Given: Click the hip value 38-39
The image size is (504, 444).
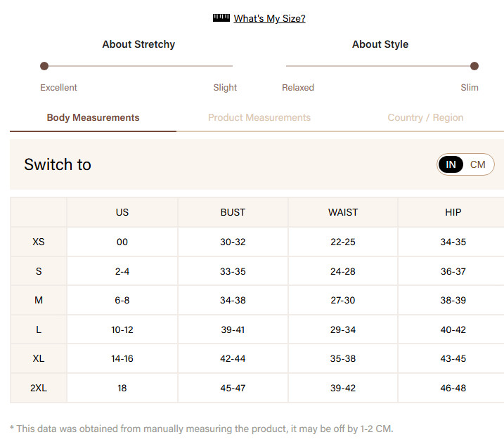Looking at the screenshot, I should (x=453, y=301).
